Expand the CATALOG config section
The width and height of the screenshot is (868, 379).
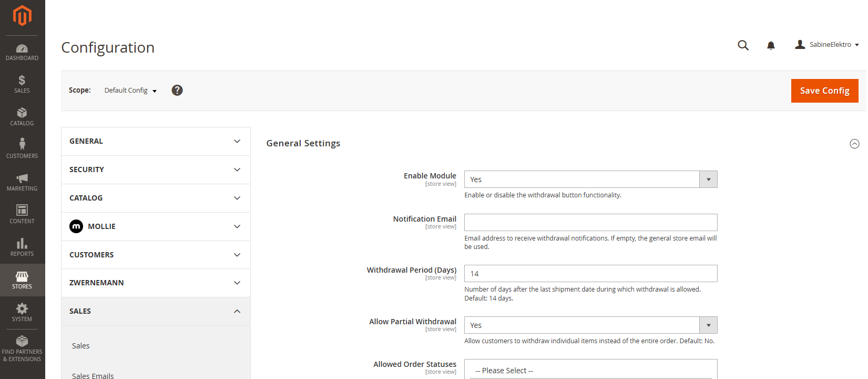coord(156,198)
